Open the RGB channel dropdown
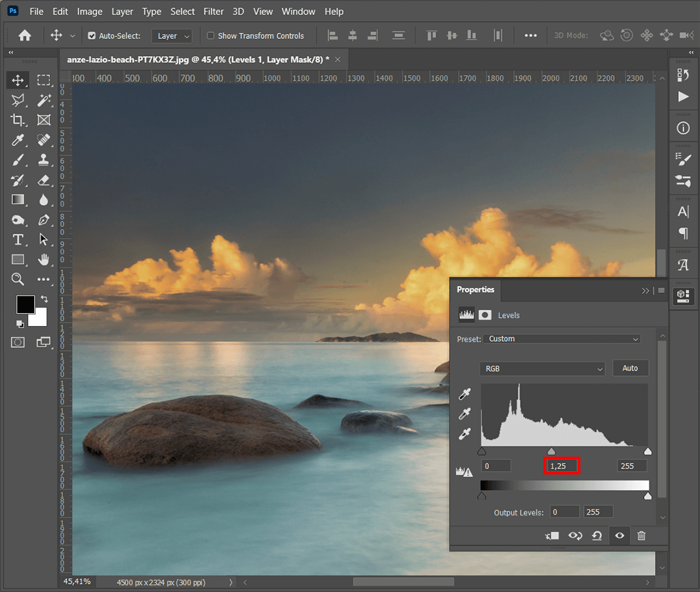 point(542,368)
